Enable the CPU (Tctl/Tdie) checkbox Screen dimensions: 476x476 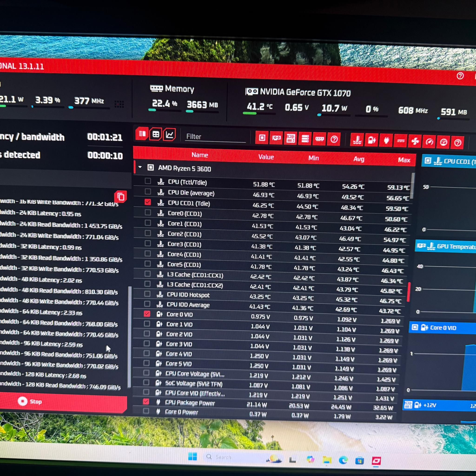click(148, 181)
